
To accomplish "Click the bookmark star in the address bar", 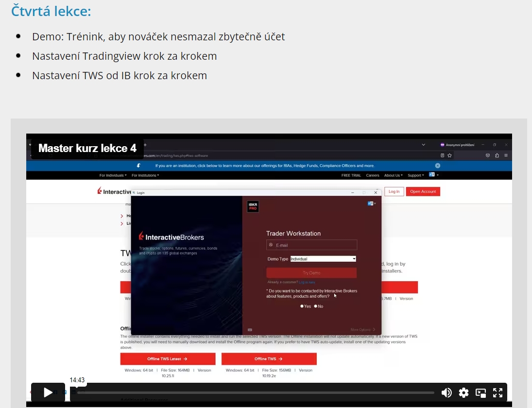I will tap(449, 155).
